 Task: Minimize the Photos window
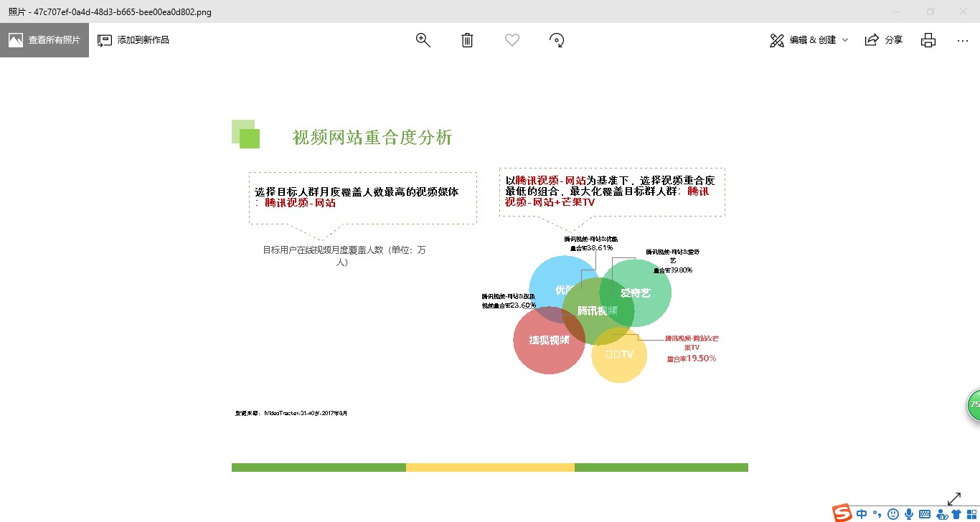(x=897, y=11)
